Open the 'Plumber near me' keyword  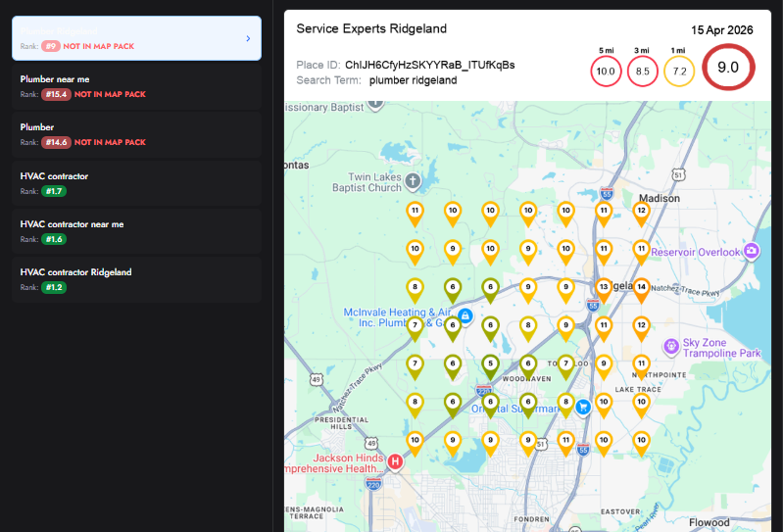coord(136,86)
